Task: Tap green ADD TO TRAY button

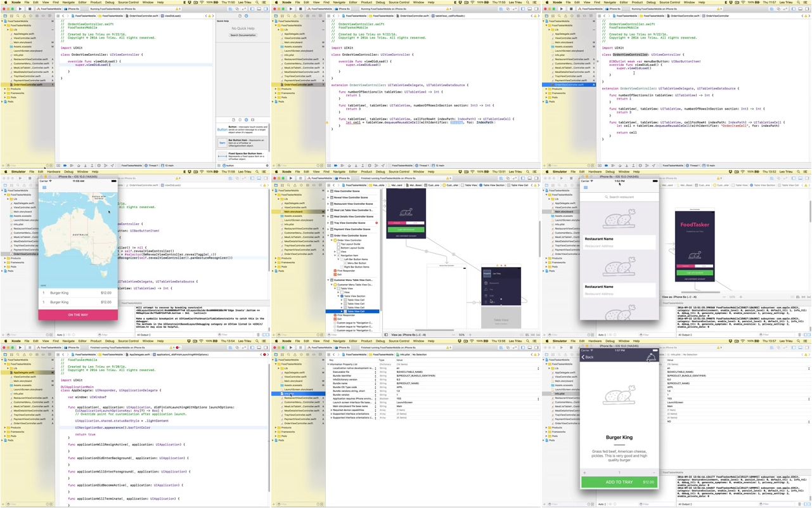Action: click(x=619, y=481)
